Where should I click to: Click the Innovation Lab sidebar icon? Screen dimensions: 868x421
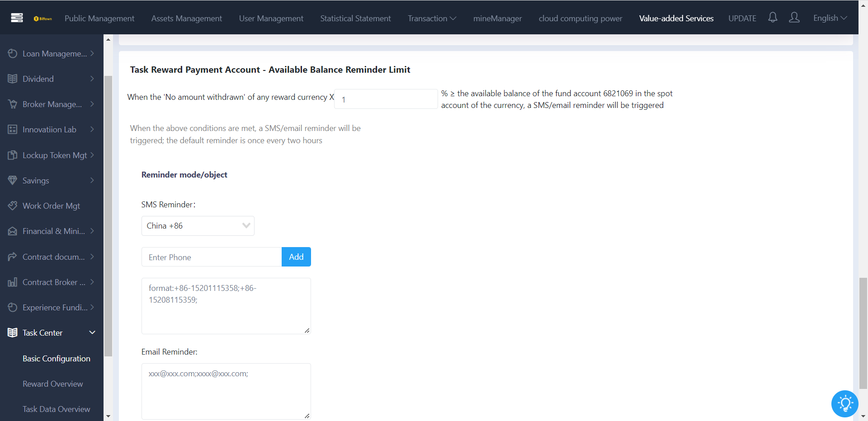pos(12,129)
